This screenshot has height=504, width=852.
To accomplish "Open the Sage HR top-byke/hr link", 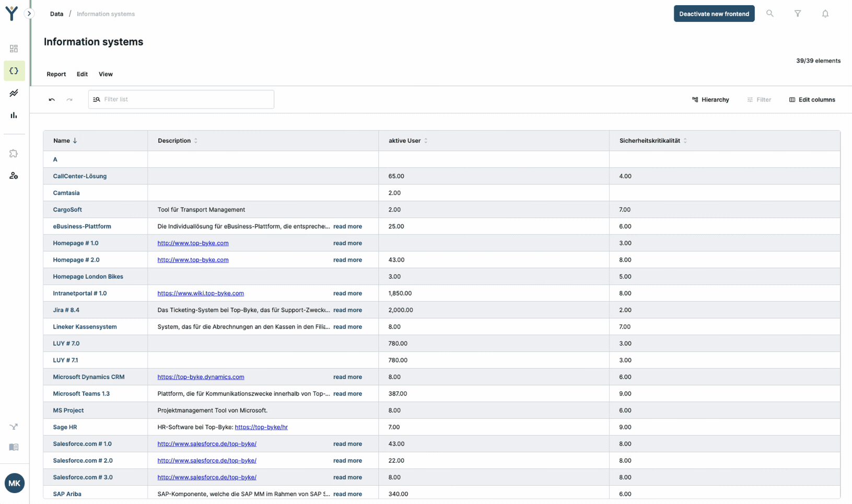I will point(261,427).
